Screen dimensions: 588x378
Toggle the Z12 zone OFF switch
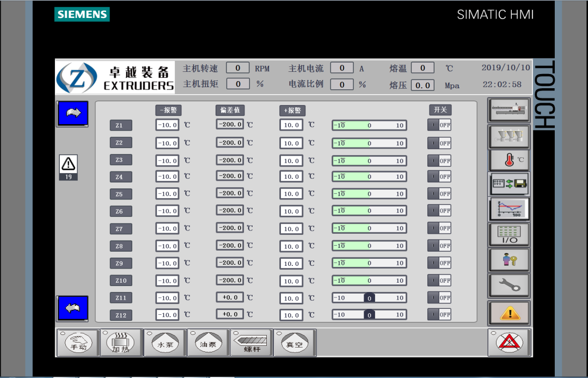[439, 314]
